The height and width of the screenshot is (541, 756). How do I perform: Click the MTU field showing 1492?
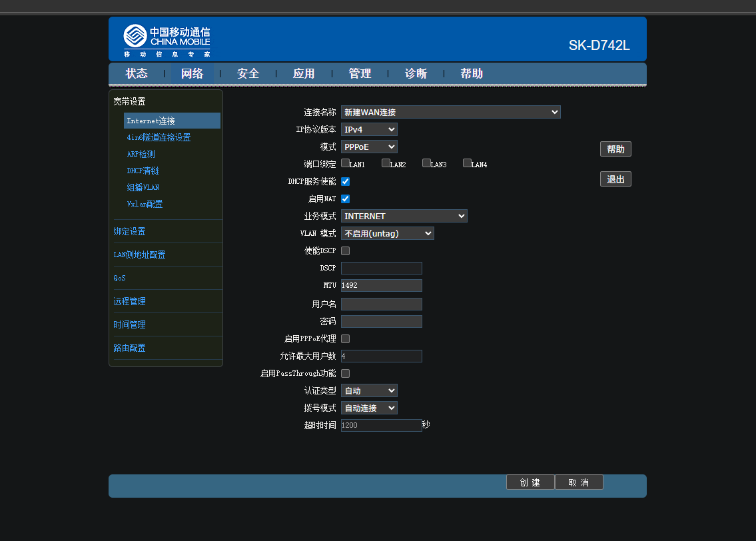pyautogui.click(x=382, y=285)
